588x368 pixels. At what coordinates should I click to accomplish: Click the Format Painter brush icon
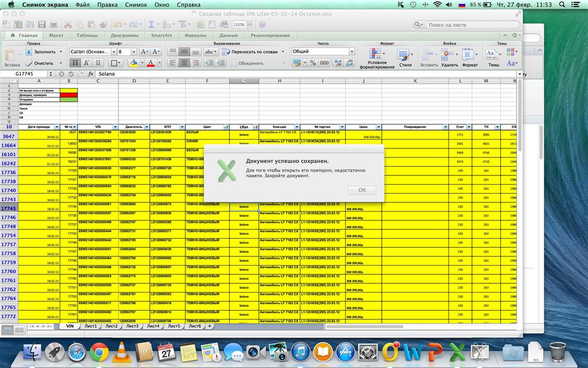[x=103, y=24]
